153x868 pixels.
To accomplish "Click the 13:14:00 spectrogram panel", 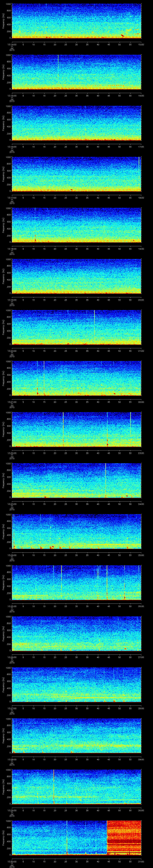I will coord(76,21).
